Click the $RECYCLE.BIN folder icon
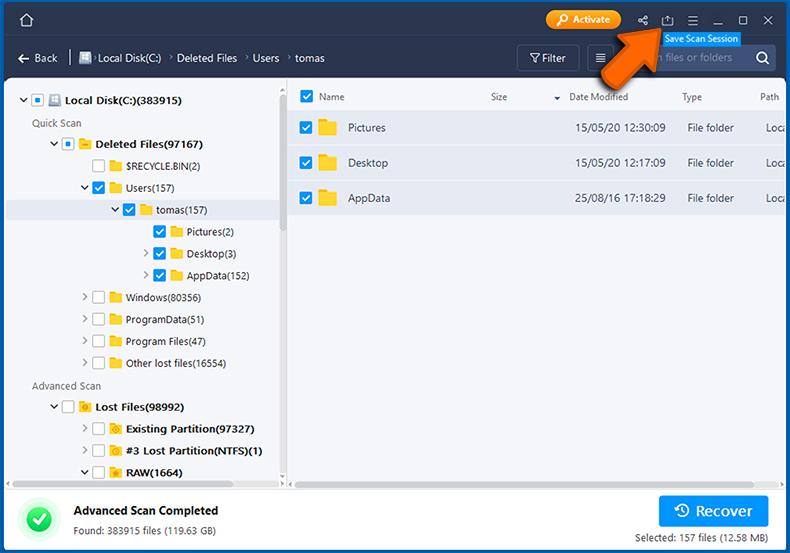 (x=116, y=166)
